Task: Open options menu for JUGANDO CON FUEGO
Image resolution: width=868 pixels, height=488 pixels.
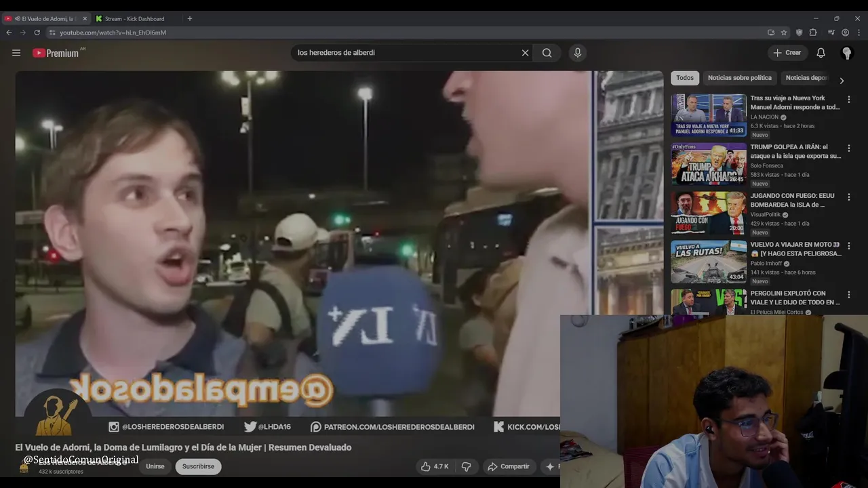Action: click(x=848, y=197)
